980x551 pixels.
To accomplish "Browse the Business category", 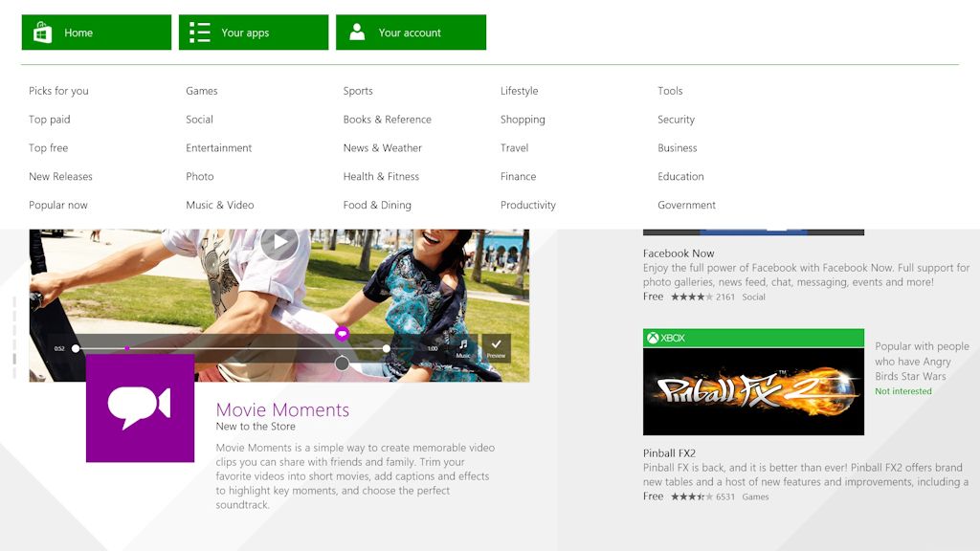I will [x=678, y=148].
